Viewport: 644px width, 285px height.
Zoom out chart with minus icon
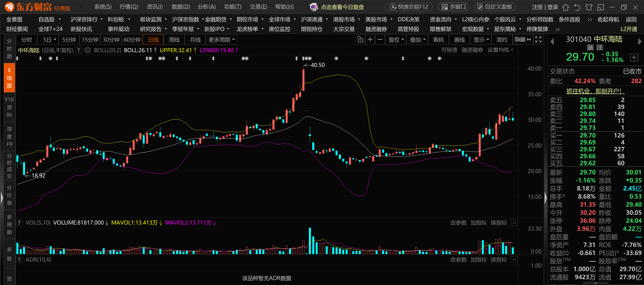380,40
